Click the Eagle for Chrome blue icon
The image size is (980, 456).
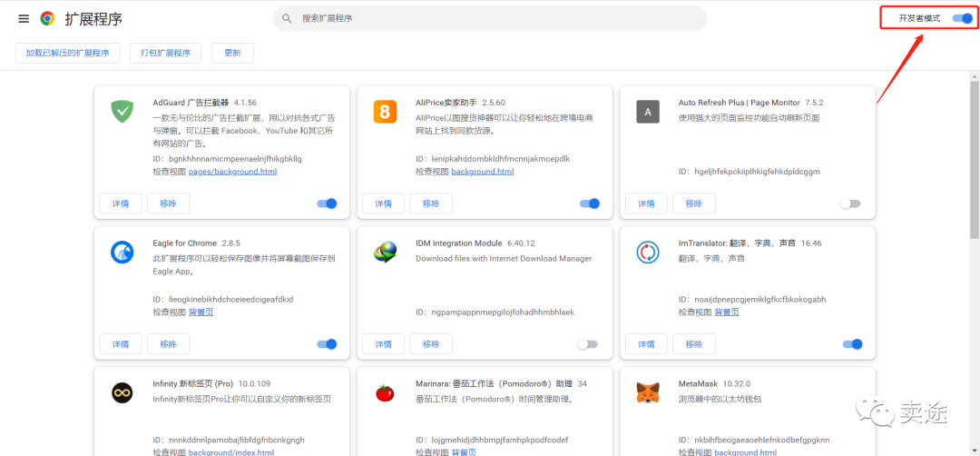point(122,253)
